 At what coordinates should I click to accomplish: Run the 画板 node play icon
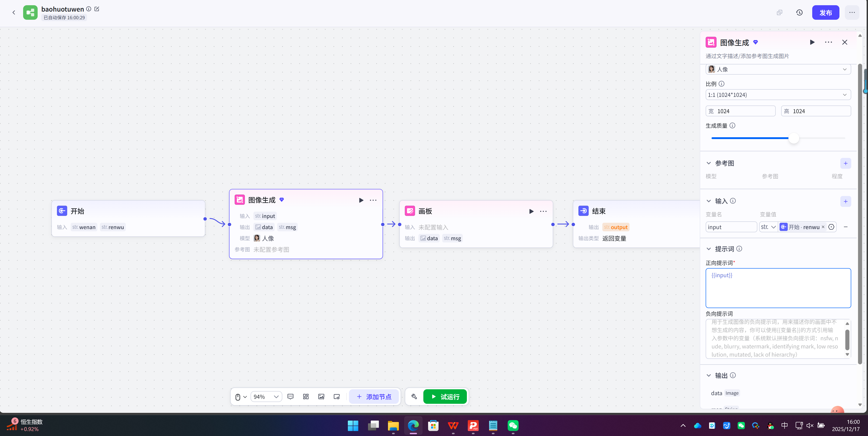531,211
